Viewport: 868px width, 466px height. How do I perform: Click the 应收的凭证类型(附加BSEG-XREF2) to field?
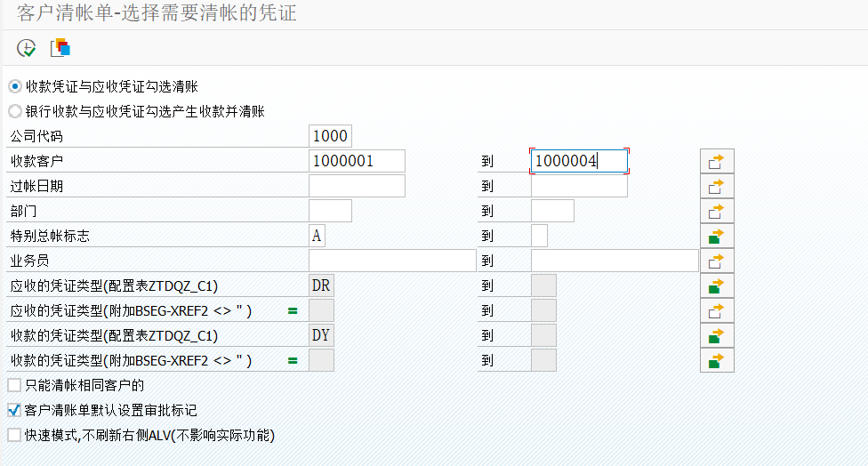(x=543, y=310)
